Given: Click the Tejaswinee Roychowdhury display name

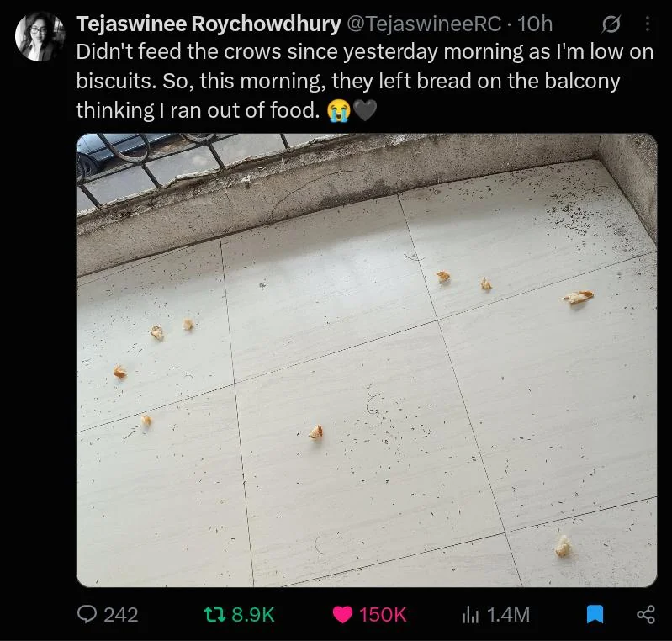Looking at the screenshot, I should point(209,24).
